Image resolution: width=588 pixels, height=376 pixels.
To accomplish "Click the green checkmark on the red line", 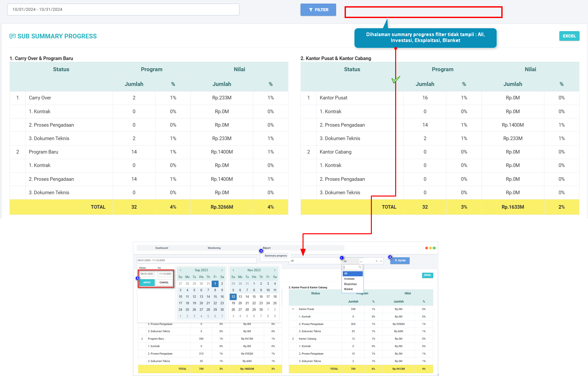I will click(396, 80).
